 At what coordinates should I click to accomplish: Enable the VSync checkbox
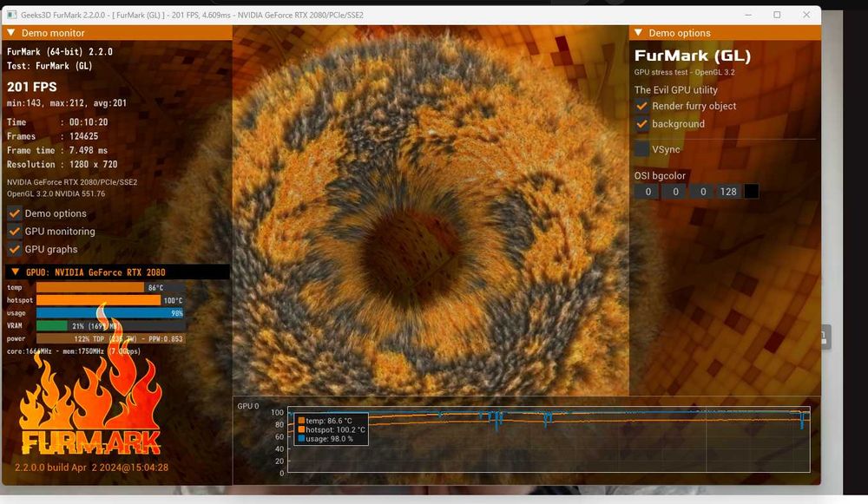coord(641,149)
